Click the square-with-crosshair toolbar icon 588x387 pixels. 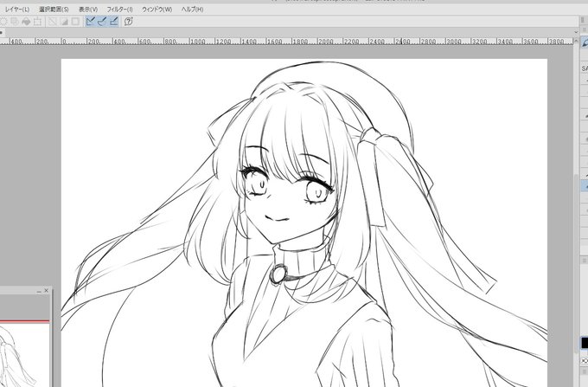[x=37, y=22]
